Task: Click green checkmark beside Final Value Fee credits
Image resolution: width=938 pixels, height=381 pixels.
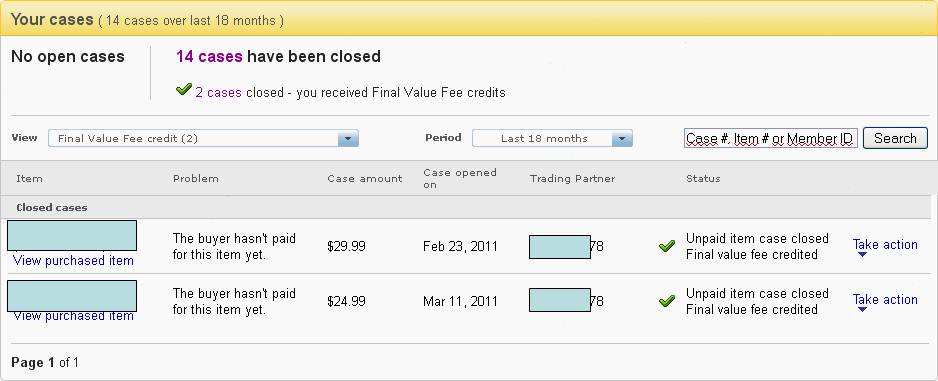Action: pyautogui.click(x=184, y=90)
